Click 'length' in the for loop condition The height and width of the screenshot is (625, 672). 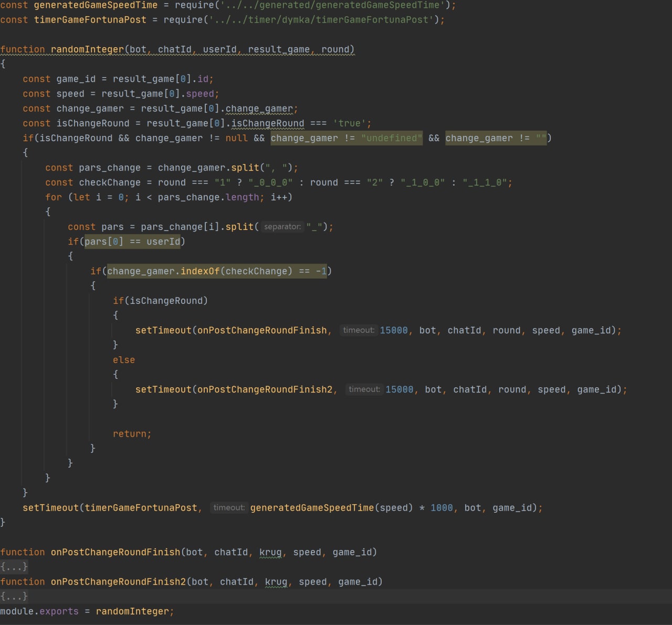click(x=243, y=197)
